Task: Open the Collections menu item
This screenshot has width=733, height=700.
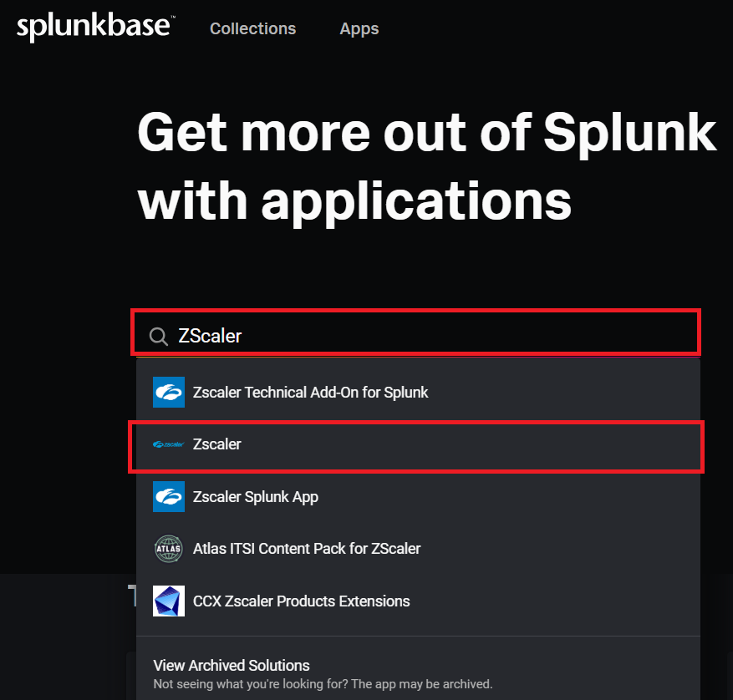Action: point(252,28)
